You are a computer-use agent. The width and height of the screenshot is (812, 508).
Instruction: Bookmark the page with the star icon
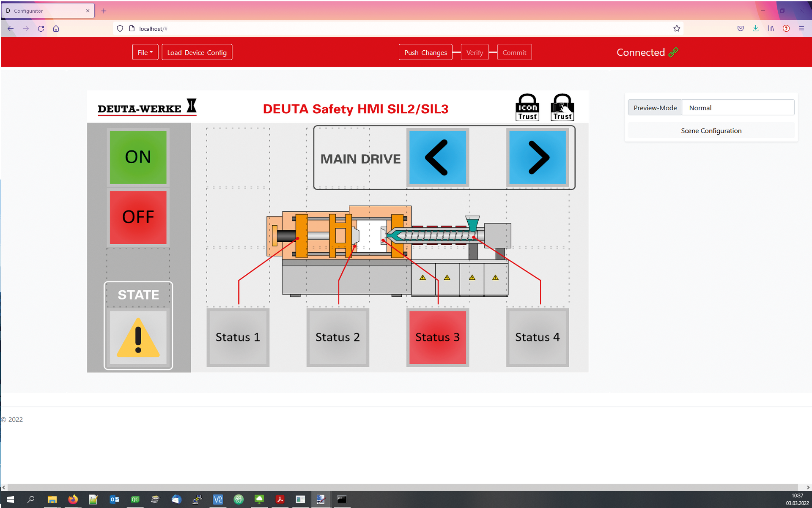[676, 29]
